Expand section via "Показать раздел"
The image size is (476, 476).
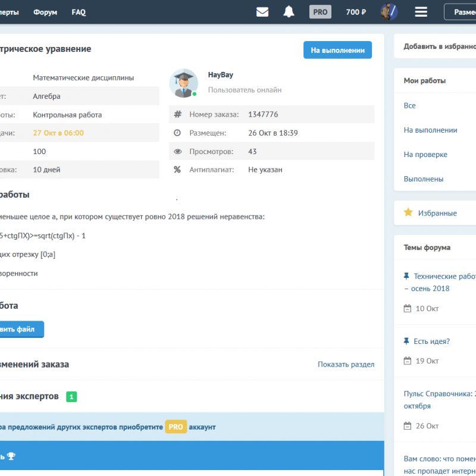tap(346, 364)
